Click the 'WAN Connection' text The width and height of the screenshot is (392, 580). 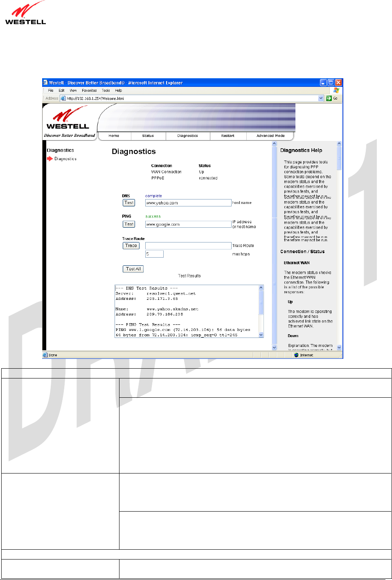(166, 172)
